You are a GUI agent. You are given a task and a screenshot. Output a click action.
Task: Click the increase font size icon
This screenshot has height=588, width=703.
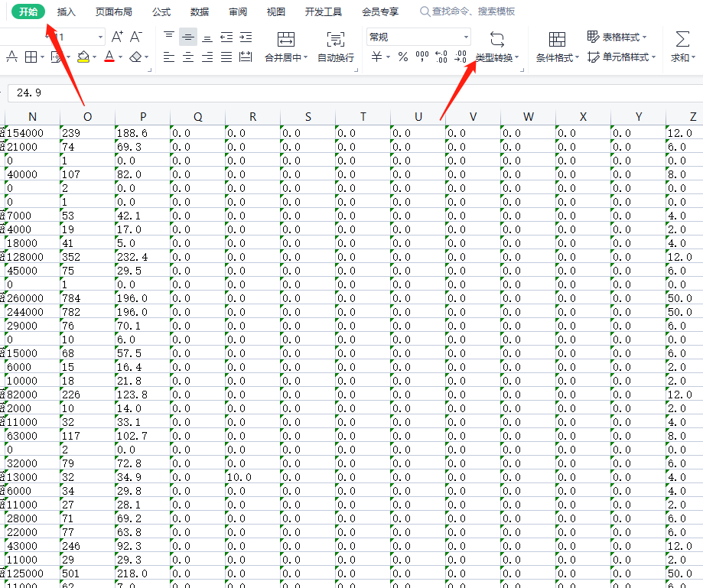point(117,37)
